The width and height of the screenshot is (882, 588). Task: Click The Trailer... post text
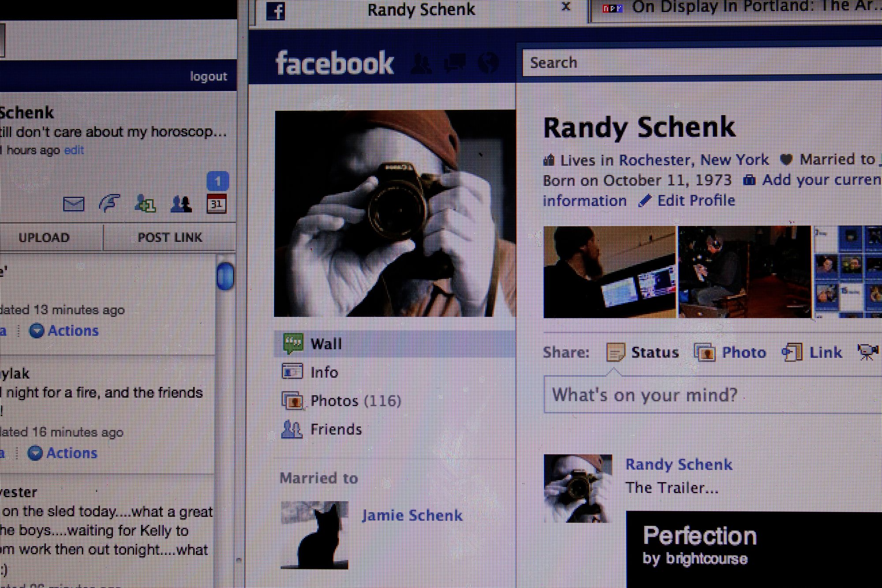(672, 488)
